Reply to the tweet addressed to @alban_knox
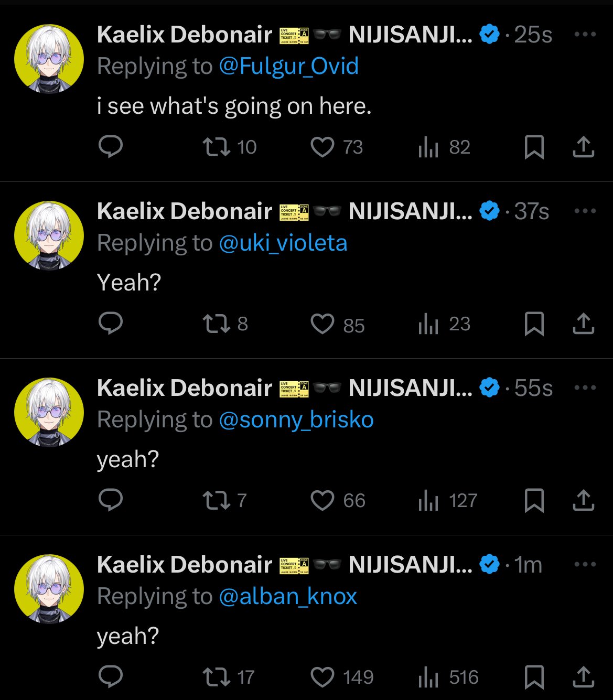The image size is (613, 700). tap(111, 677)
